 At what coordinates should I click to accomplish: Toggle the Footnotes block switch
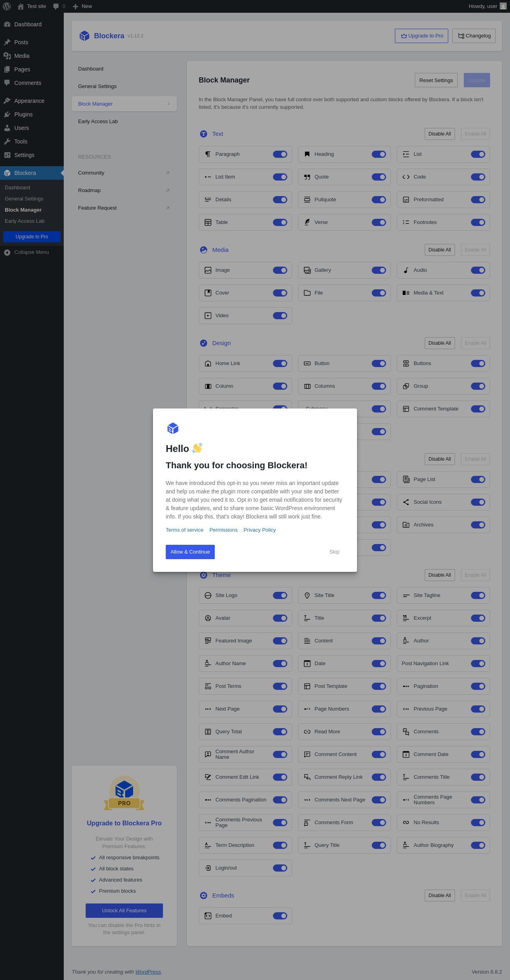point(478,222)
